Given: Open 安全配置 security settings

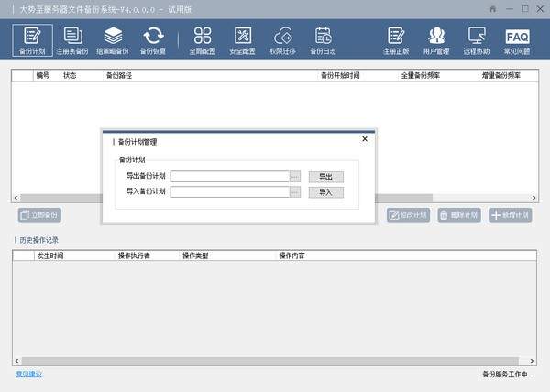Looking at the screenshot, I should pyautogui.click(x=243, y=39).
